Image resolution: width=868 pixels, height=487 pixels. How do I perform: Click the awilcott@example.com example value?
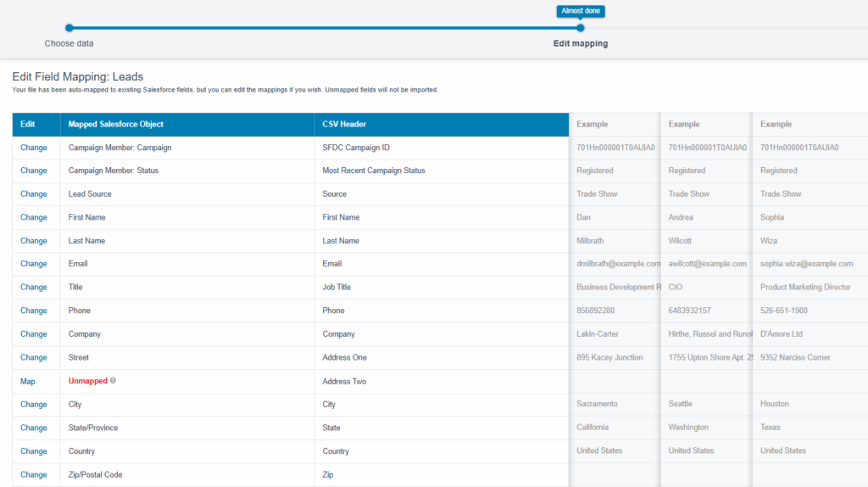708,264
